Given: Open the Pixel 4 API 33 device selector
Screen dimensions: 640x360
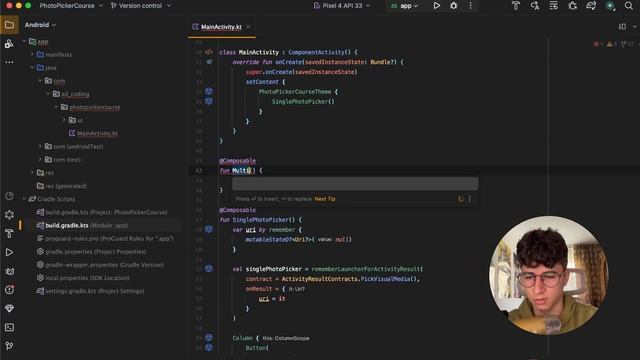Looking at the screenshot, I should (x=342, y=6).
